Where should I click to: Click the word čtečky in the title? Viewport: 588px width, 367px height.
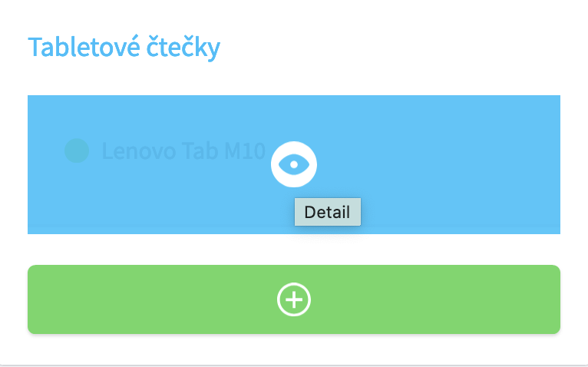[183, 48]
